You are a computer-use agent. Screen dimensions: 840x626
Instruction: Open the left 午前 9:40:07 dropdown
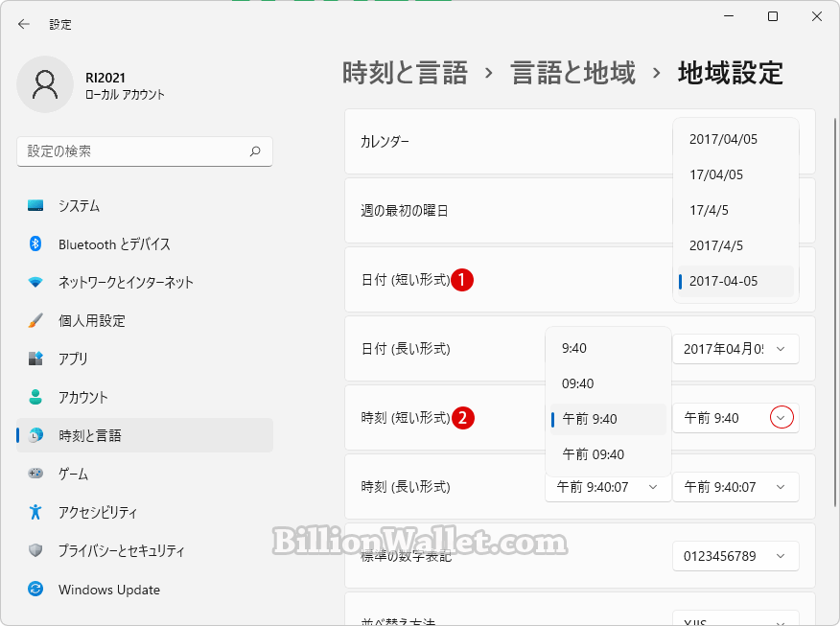[608, 487]
